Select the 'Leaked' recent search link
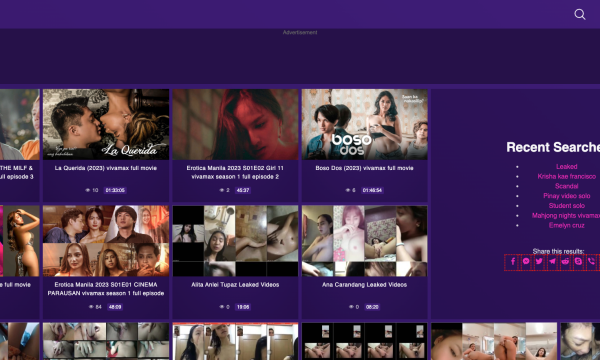 (566, 166)
